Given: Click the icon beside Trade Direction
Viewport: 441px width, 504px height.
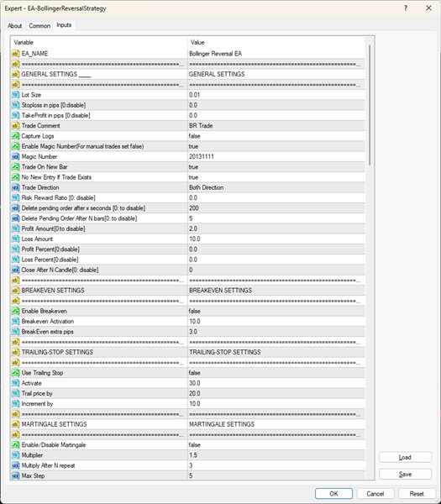Looking at the screenshot, I should point(15,187).
